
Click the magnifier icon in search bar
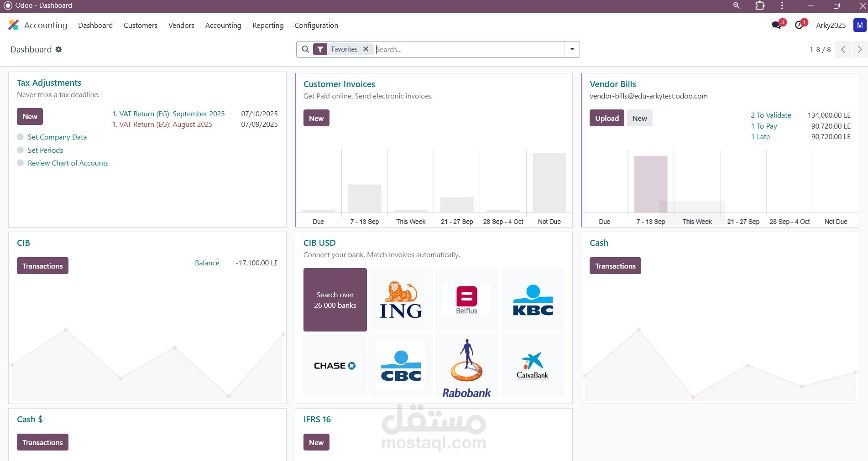305,49
